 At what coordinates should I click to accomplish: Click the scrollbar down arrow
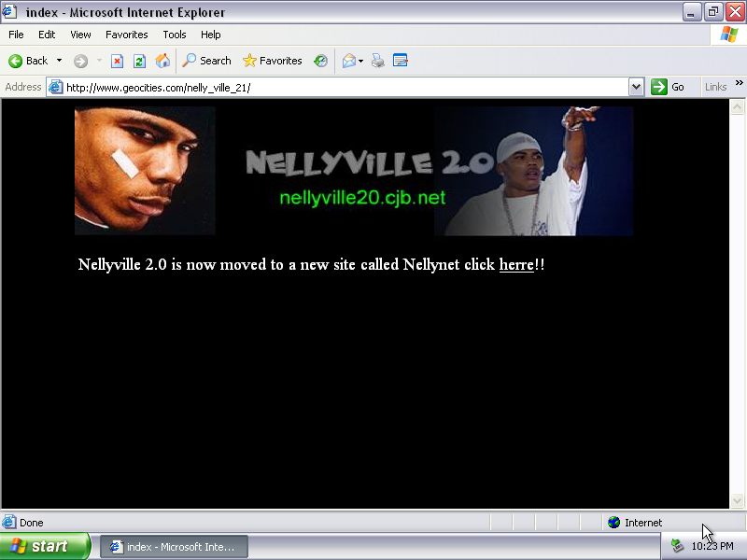pos(737,501)
